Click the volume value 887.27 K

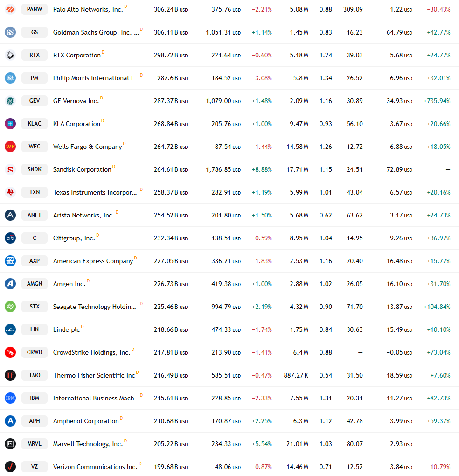coord(296,375)
